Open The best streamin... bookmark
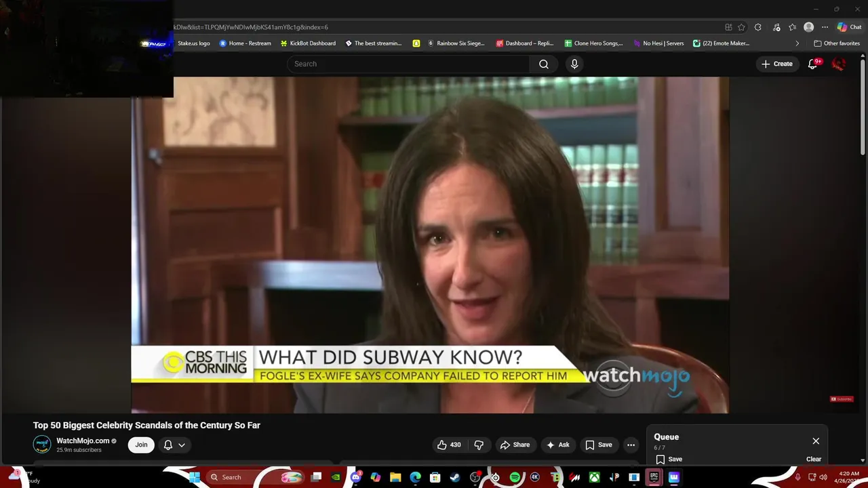This screenshot has height=488, width=868. [x=374, y=43]
